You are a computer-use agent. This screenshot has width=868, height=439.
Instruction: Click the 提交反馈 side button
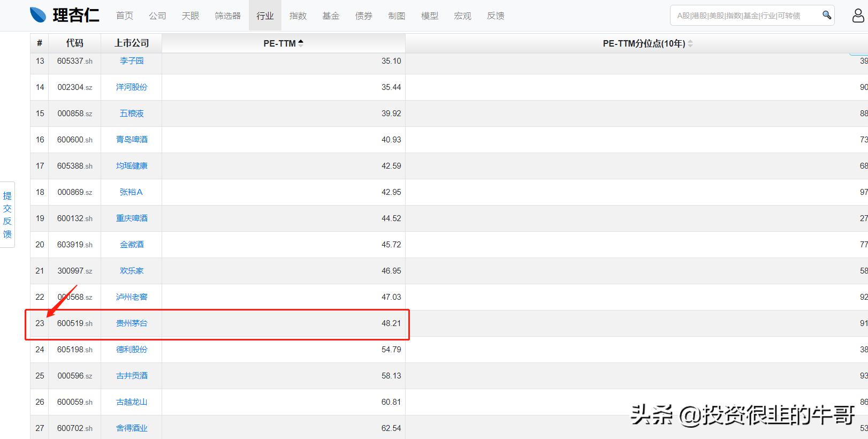coord(7,215)
